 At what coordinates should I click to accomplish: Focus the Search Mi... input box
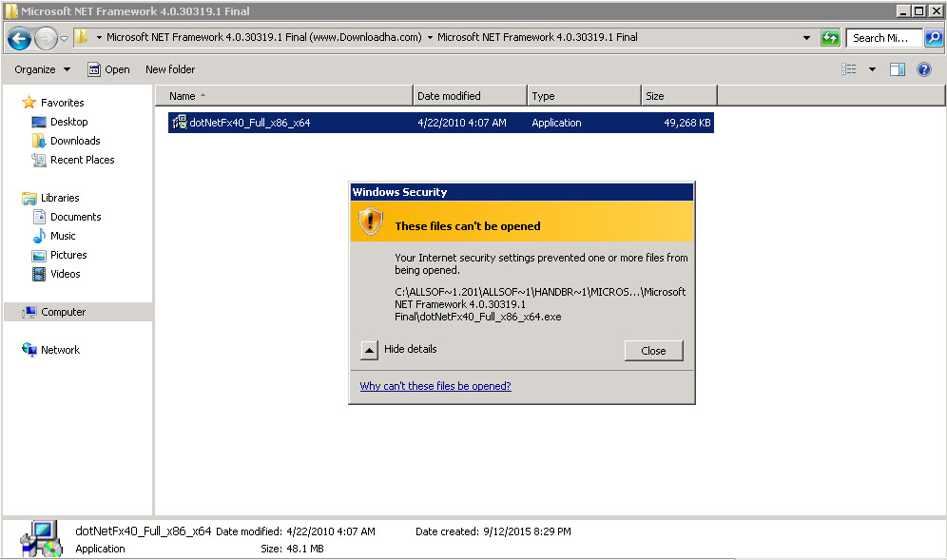click(883, 38)
